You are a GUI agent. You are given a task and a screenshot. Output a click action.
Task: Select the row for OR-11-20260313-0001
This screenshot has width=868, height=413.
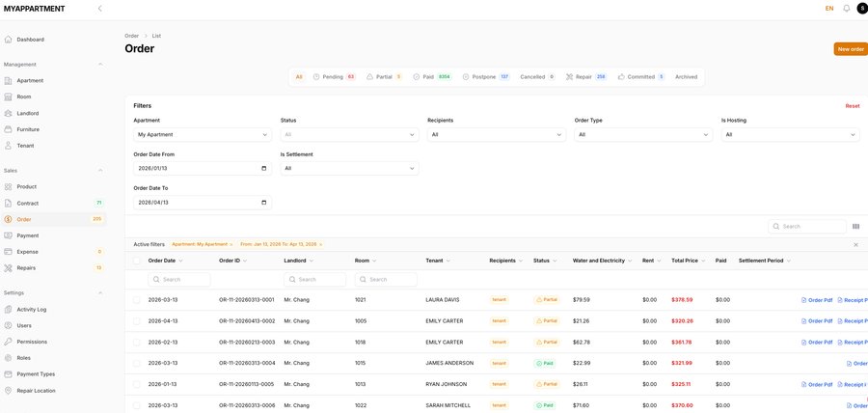point(137,299)
